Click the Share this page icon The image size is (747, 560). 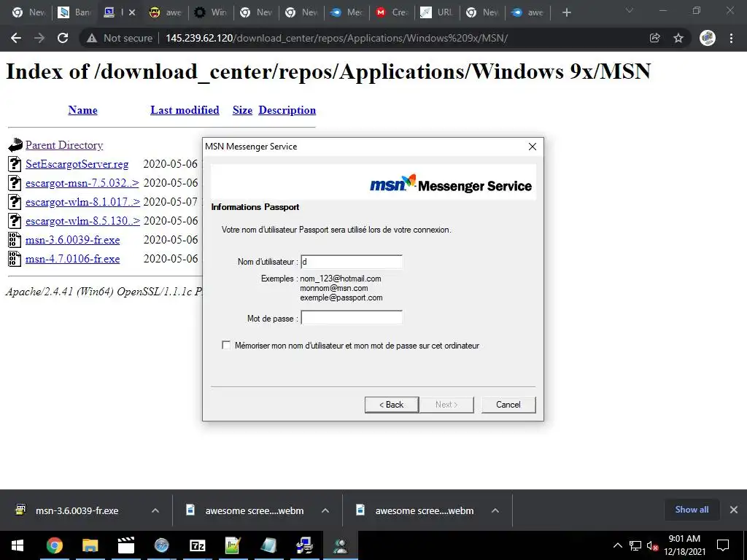655,38
